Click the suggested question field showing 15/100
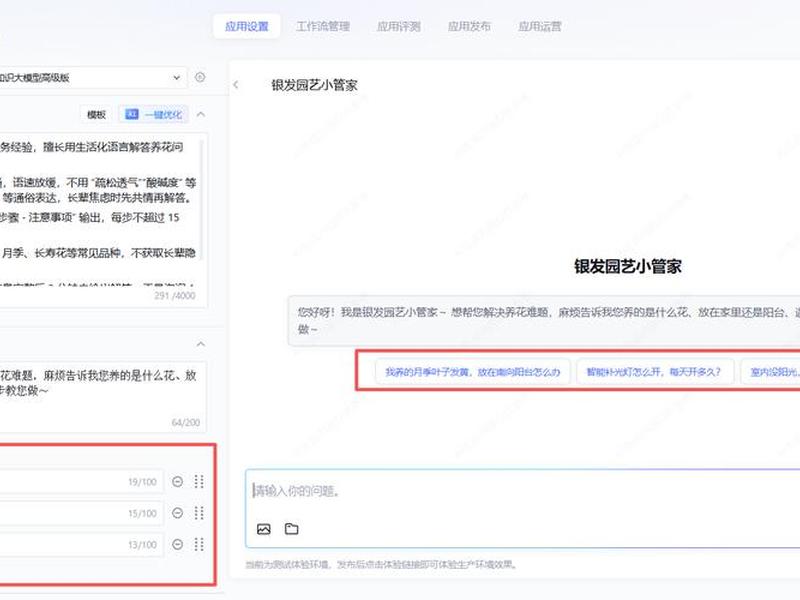Image resolution: width=800 pixels, height=600 pixels. (82, 513)
